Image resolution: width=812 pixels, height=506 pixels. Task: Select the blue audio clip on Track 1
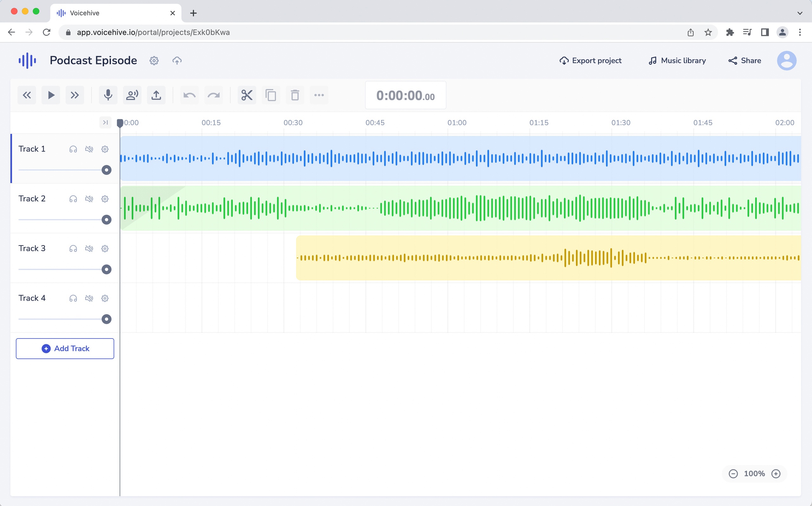click(x=460, y=159)
